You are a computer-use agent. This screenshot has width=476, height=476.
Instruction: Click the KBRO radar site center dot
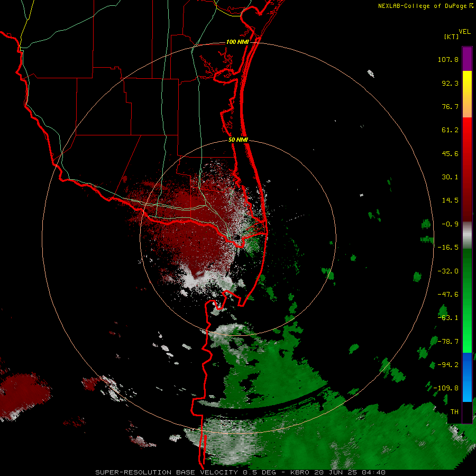237,237
